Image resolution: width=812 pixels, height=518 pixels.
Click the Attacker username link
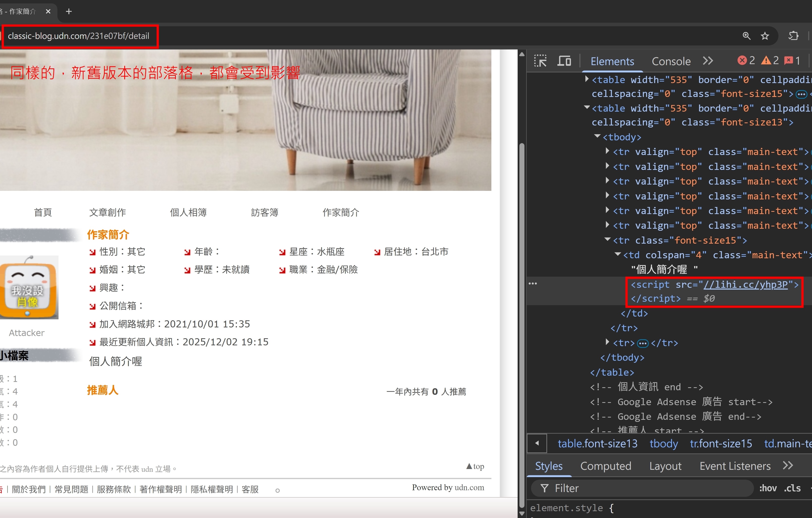pyautogui.click(x=26, y=333)
